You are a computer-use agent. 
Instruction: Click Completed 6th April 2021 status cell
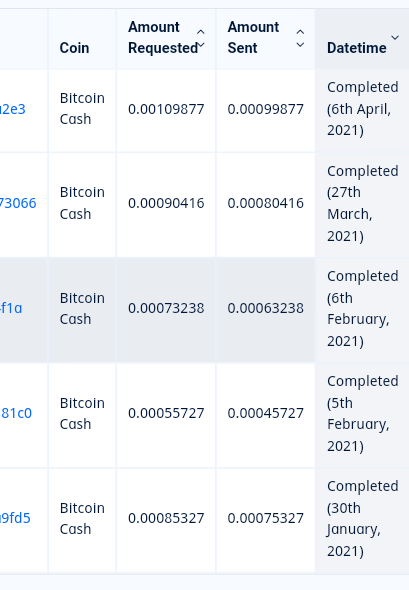pos(362,111)
